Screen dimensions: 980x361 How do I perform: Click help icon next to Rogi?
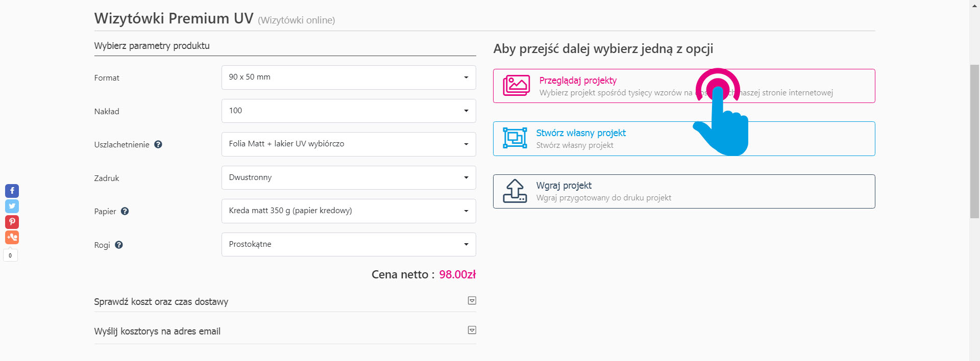pos(119,245)
